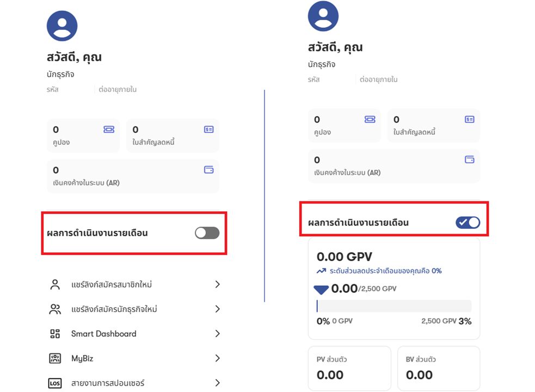This screenshot has height=392, width=535.
Task: Click coupon ticket icon in left panel
Action: [109, 130]
